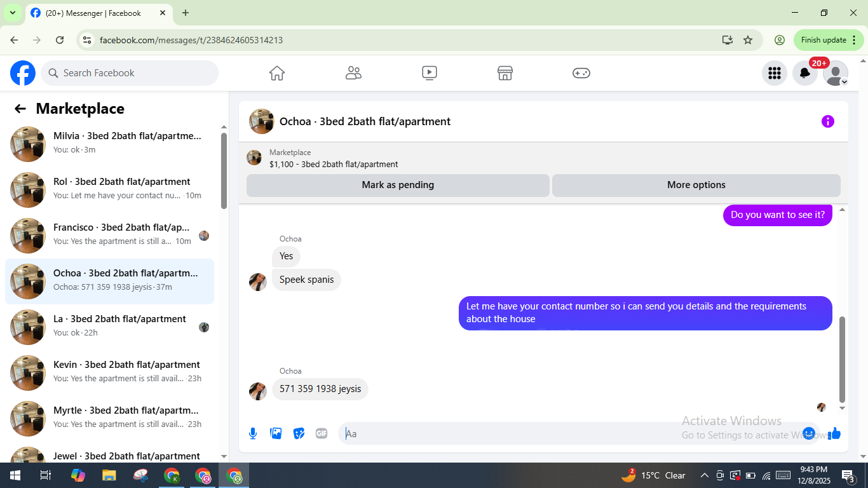Image resolution: width=868 pixels, height=488 pixels.
Task: Click the site information icon in address bar
Action: 88,40
